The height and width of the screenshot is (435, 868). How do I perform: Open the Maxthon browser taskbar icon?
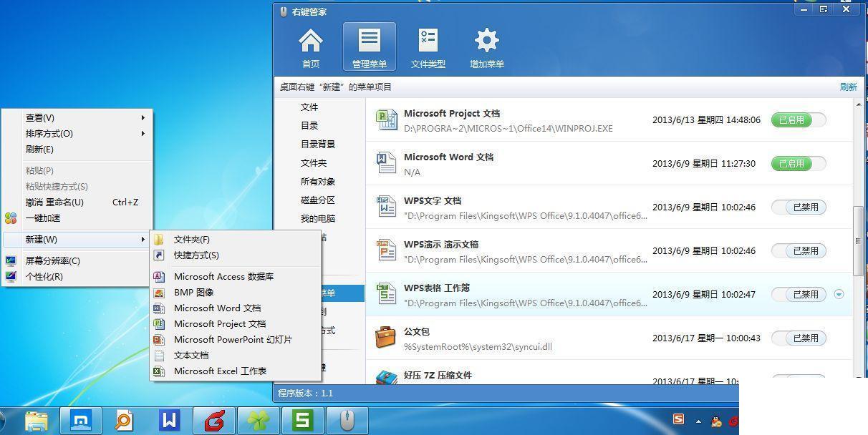[x=81, y=421]
